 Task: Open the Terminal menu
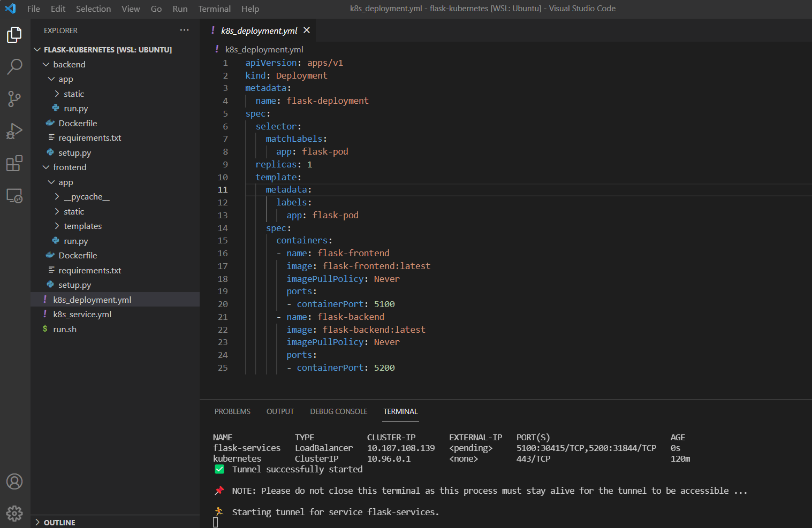tap(214, 9)
